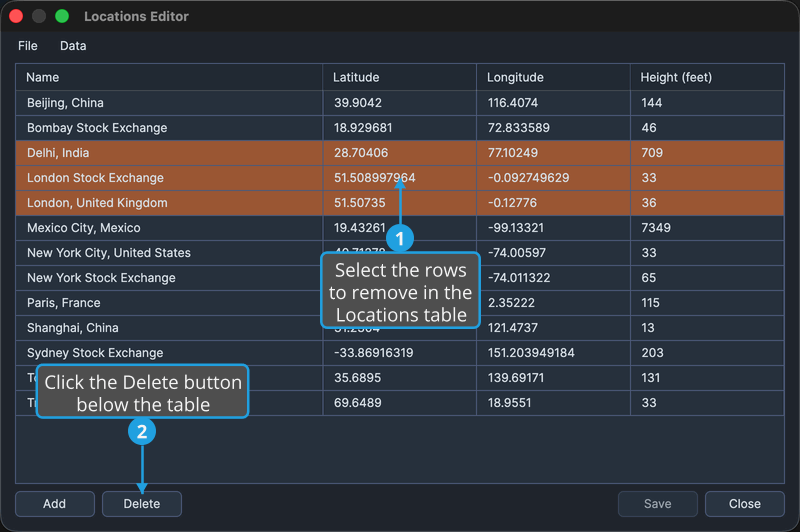
Task: Click the red window close button
Action: click(x=16, y=16)
